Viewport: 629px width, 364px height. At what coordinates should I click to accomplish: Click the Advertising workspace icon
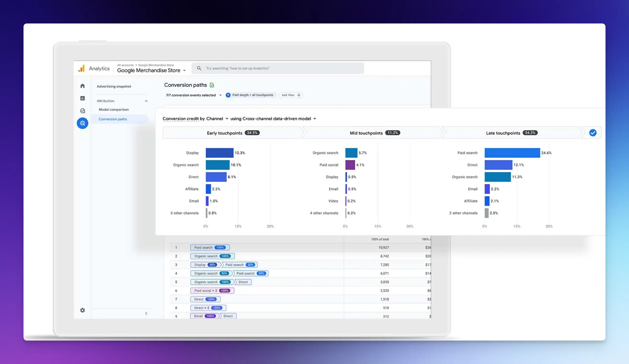point(82,123)
